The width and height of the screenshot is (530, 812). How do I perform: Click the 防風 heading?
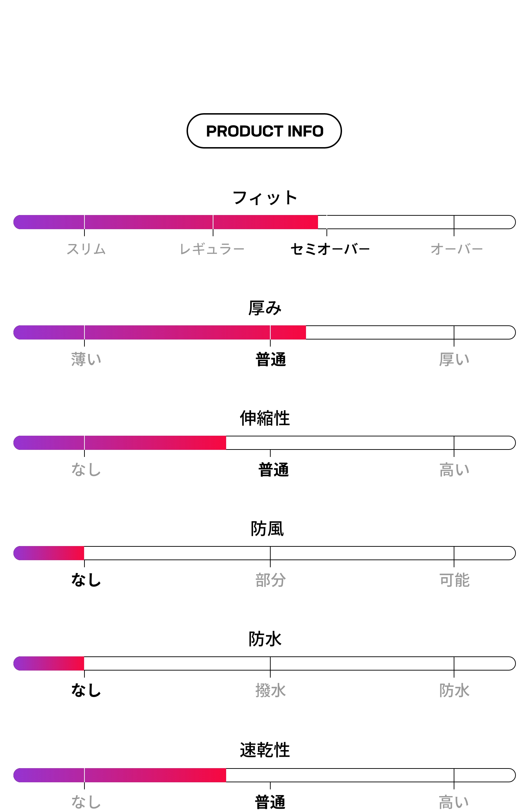(x=267, y=529)
